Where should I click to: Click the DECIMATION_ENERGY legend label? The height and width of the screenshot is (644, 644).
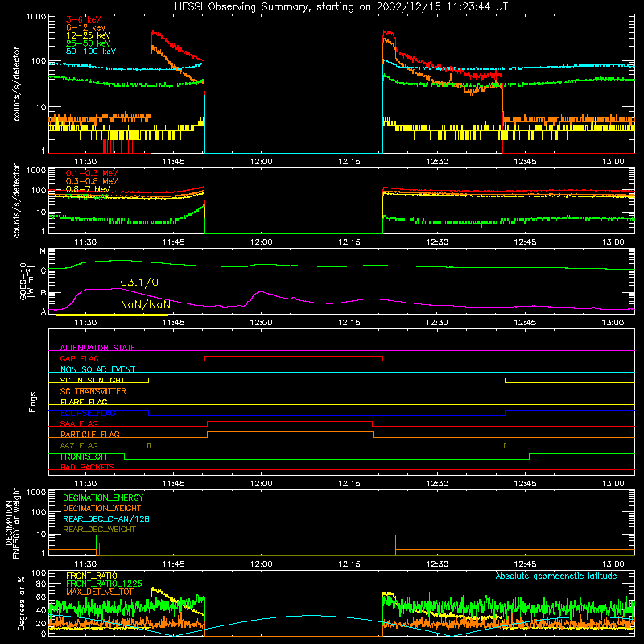pyautogui.click(x=103, y=497)
